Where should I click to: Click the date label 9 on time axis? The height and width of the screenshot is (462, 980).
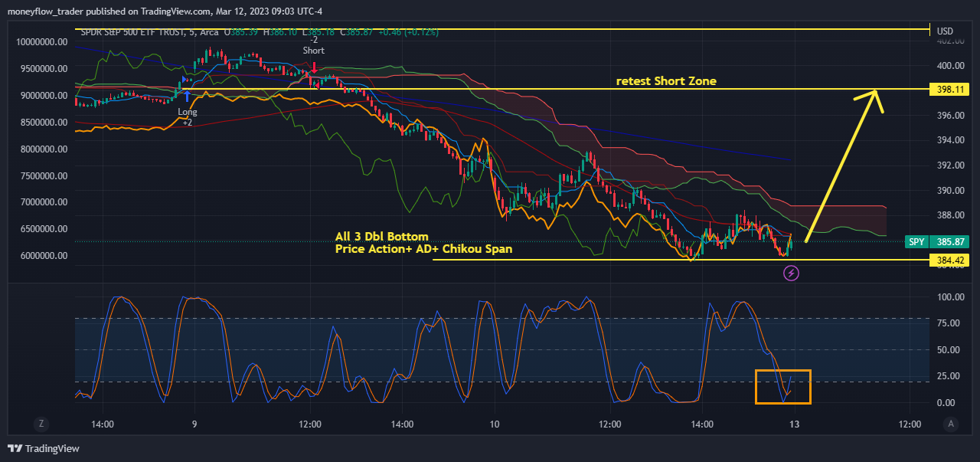[194, 424]
